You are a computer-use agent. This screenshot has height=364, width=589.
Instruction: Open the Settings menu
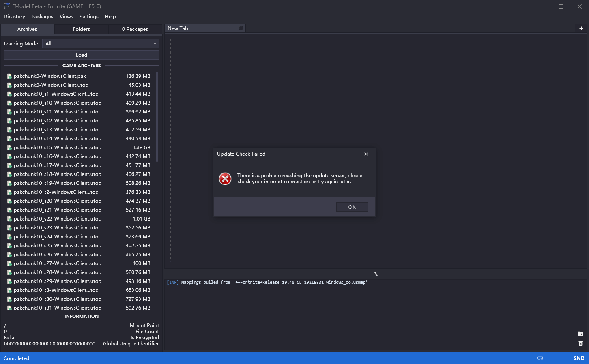[89, 17]
